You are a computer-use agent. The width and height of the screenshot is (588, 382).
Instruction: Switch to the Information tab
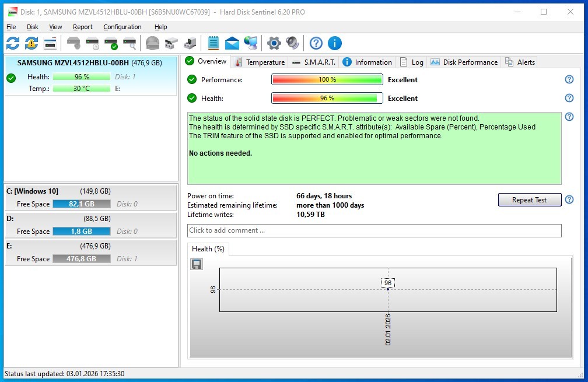[x=367, y=62]
